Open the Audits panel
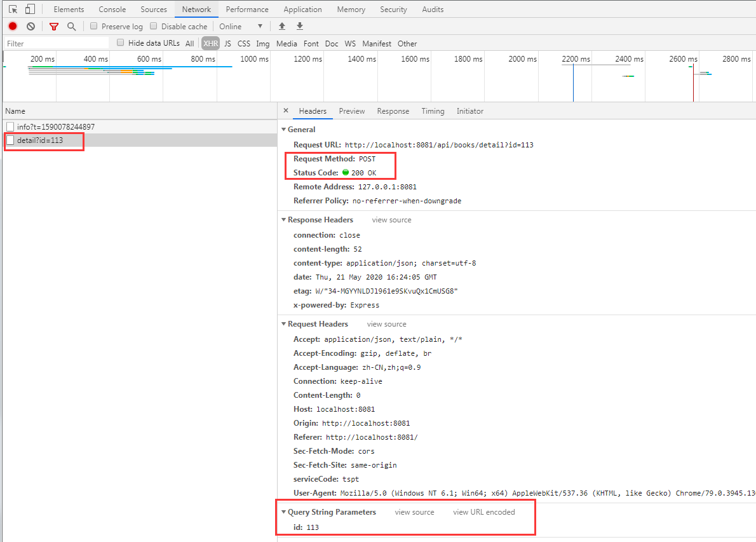 tap(433, 9)
